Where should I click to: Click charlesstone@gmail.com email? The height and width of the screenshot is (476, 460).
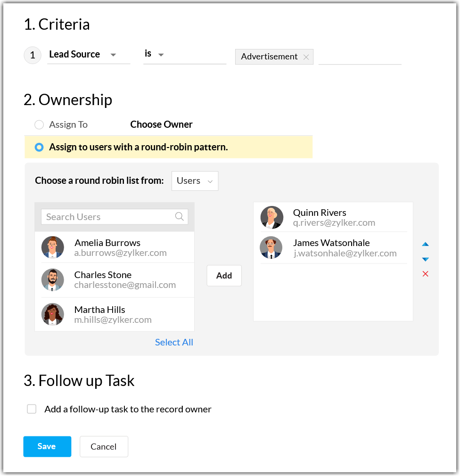pos(125,285)
